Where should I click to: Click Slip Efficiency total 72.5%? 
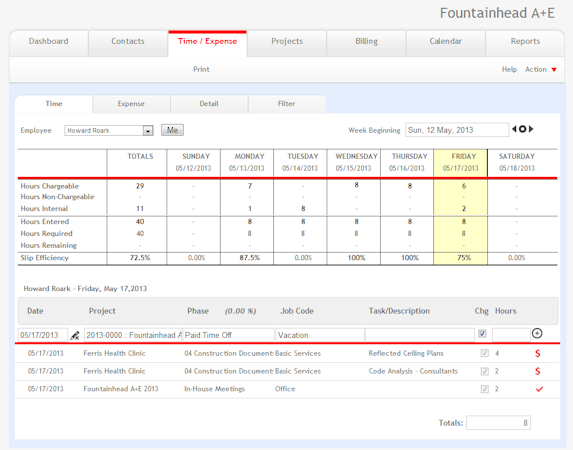[x=140, y=258]
